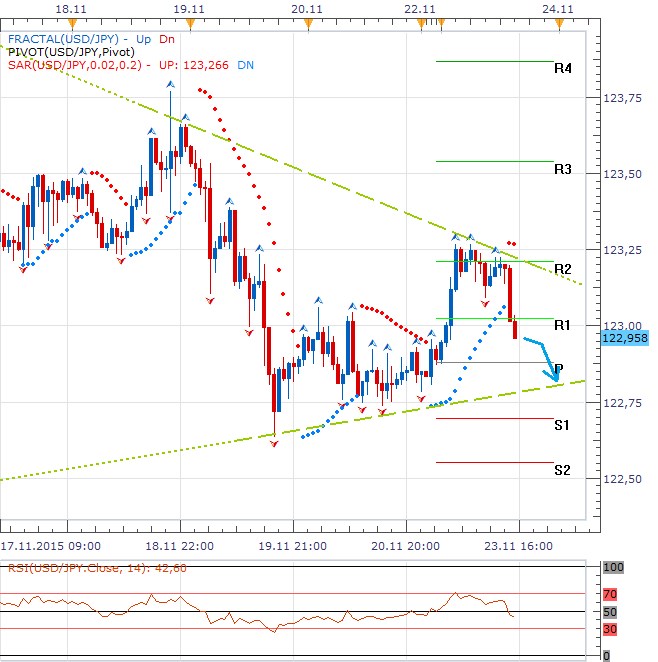Click the R2 pivot level label
Screen dimensions: 658x662
click(x=563, y=269)
